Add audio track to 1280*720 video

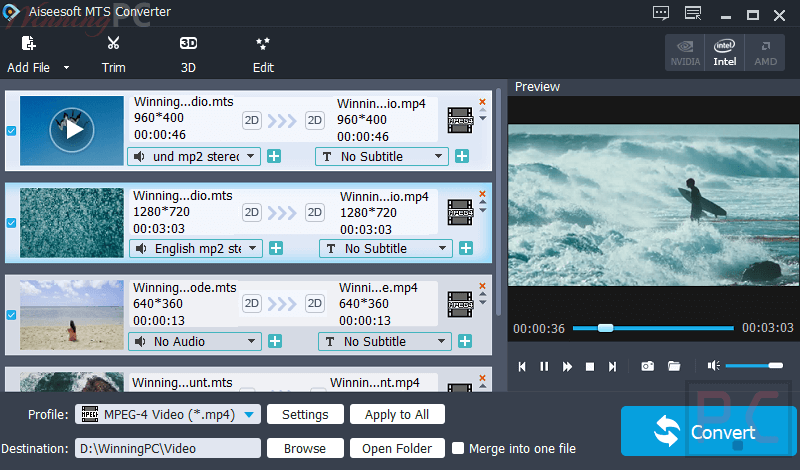point(276,249)
